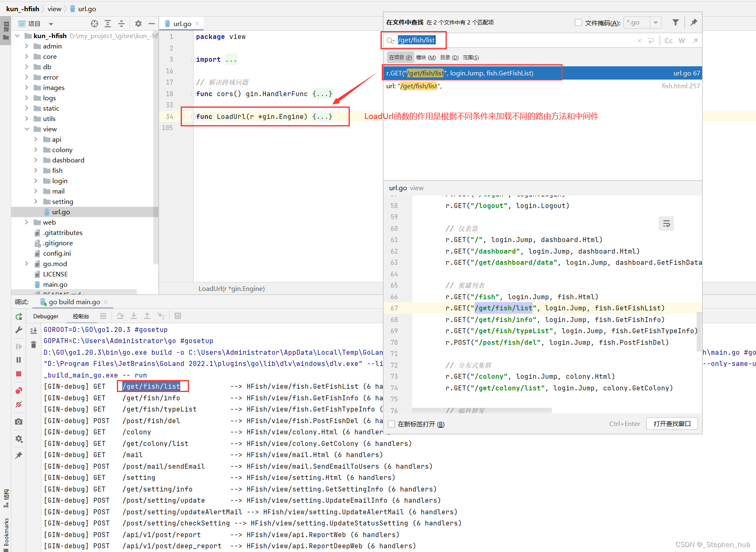
Task: Expand the web folder
Action: (x=27, y=222)
